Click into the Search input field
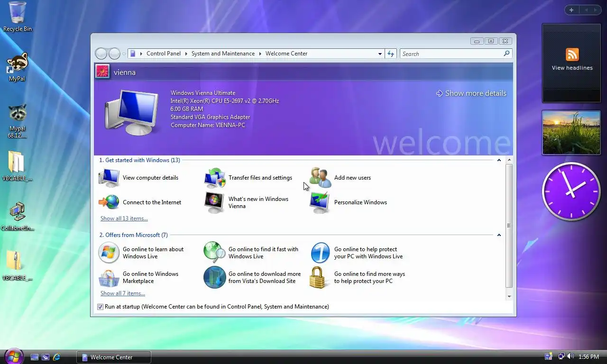 pyautogui.click(x=452, y=54)
